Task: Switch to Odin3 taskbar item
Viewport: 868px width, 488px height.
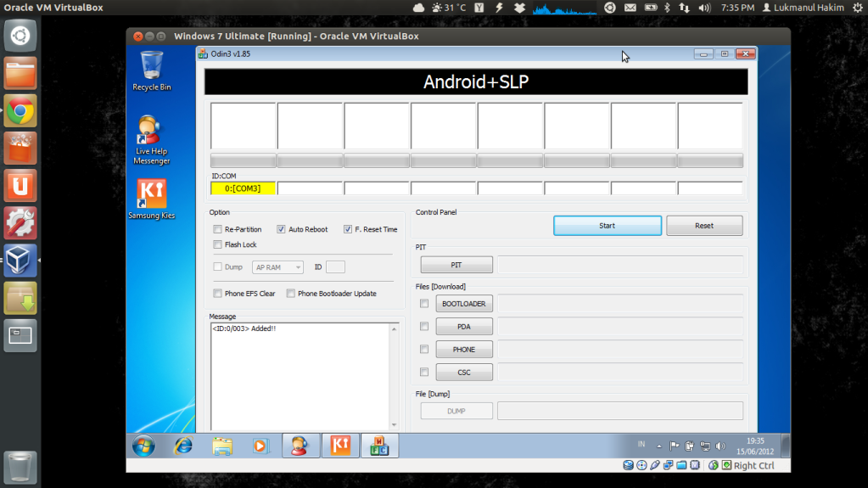Action: (x=379, y=446)
